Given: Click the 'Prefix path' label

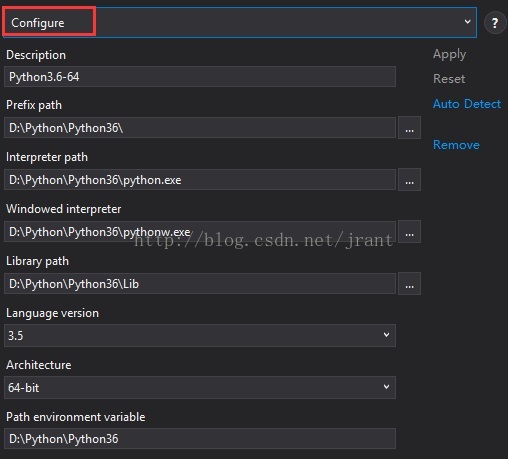Looking at the screenshot, I should [x=34, y=105].
